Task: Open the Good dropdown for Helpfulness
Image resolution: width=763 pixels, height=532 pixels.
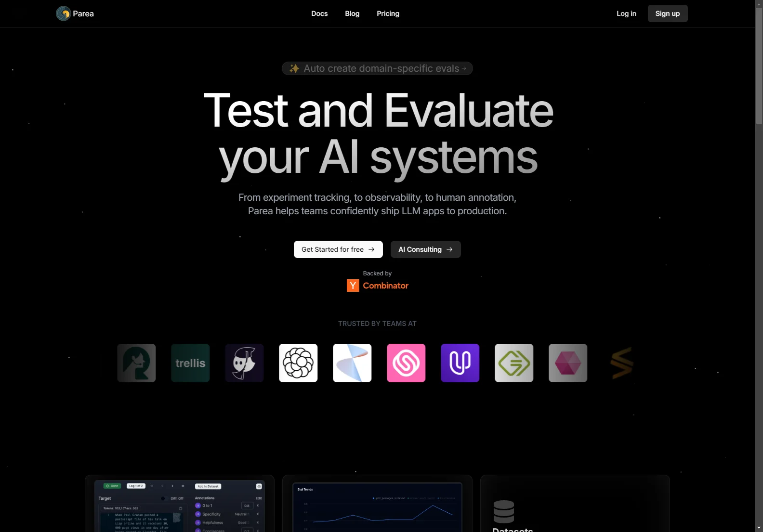Action: pyautogui.click(x=243, y=523)
